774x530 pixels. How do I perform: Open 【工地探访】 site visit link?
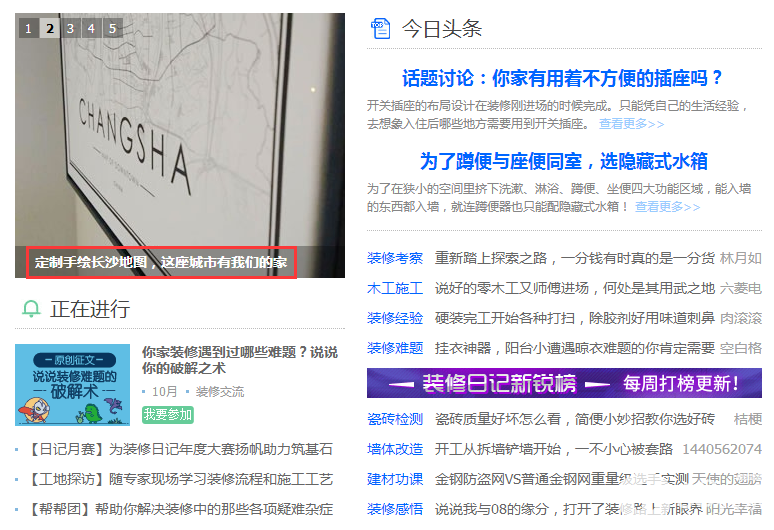[179, 479]
